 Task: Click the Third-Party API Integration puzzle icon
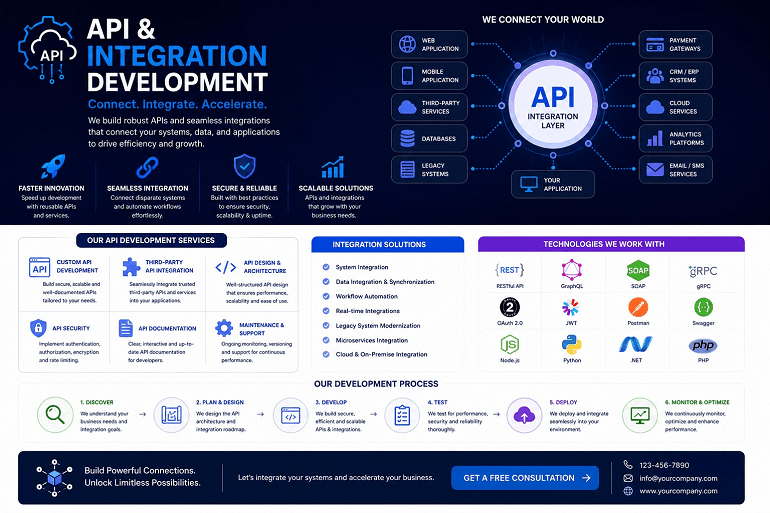(x=131, y=267)
